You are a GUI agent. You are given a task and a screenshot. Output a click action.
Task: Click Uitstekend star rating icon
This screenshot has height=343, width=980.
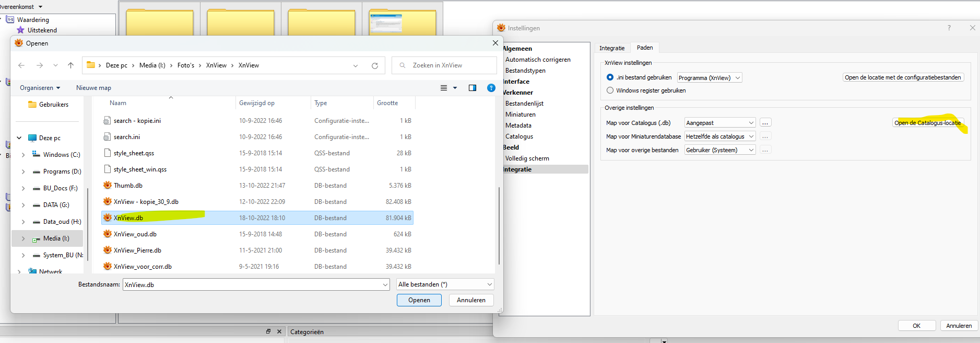point(20,30)
